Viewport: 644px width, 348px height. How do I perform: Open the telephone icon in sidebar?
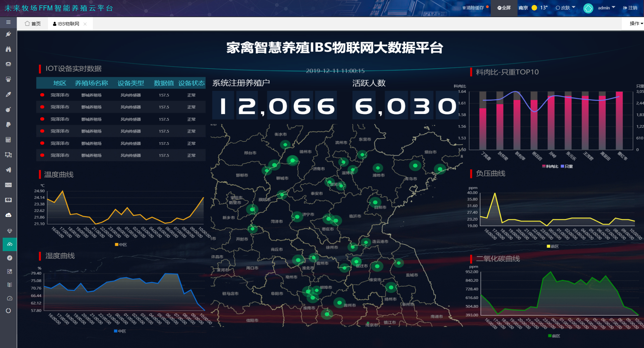[8, 64]
